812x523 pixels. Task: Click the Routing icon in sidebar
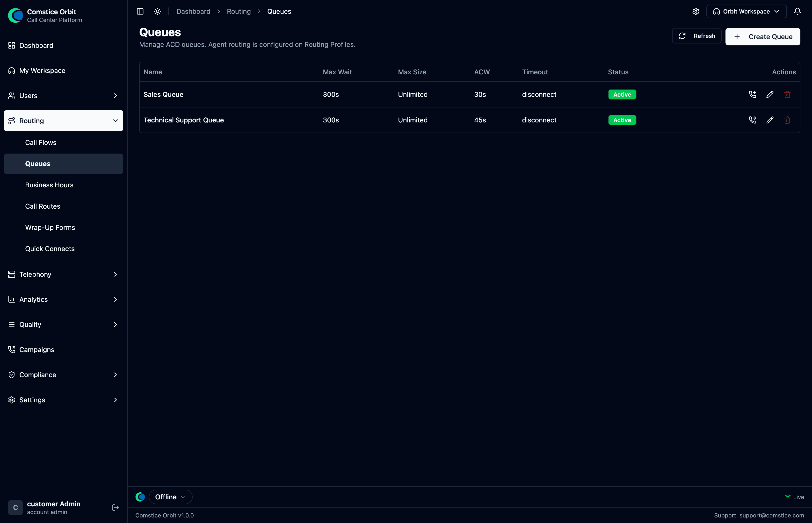pos(12,121)
